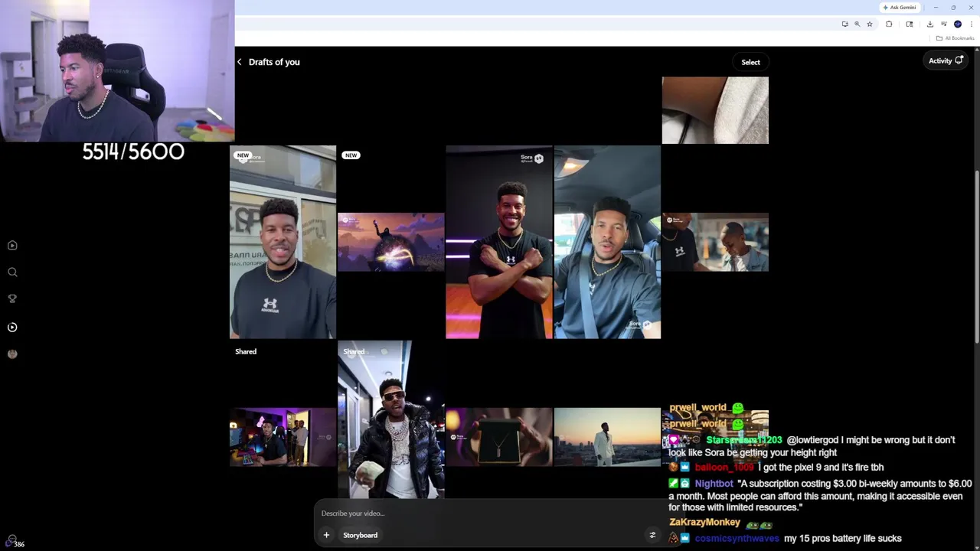Select the drafts play icon in sidebar
980x551 pixels.
(12, 328)
